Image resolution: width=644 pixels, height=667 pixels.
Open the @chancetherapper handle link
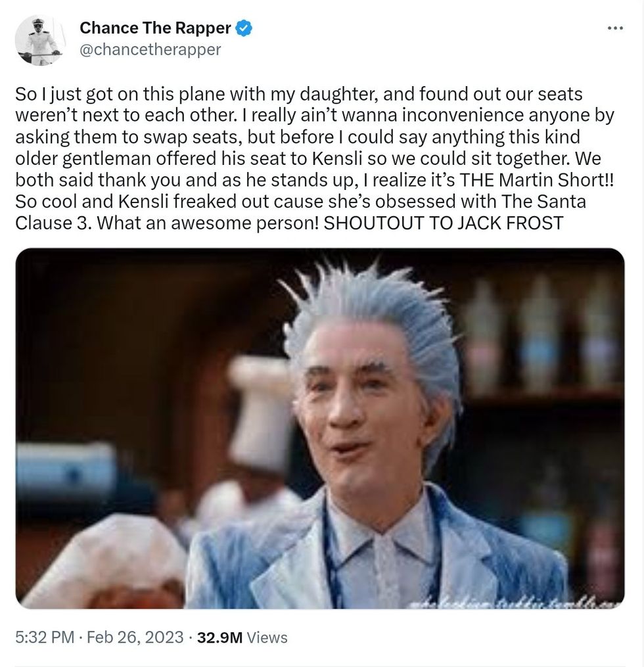click(150, 49)
